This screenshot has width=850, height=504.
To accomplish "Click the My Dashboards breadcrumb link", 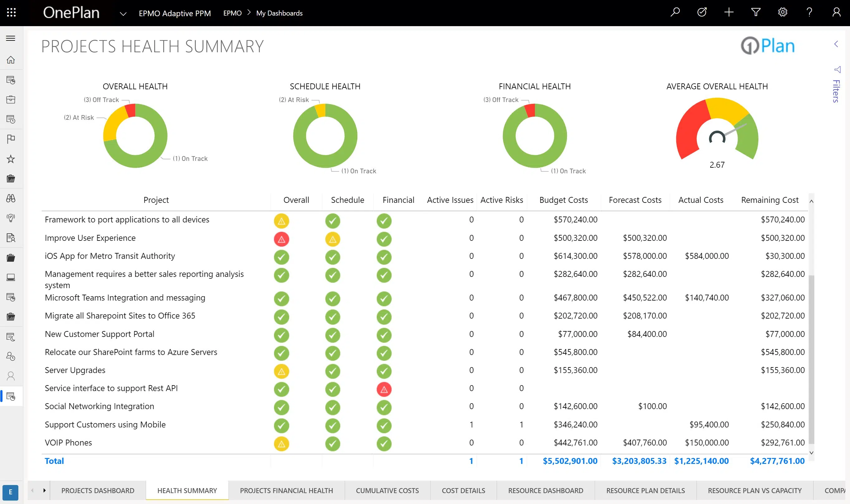I will 279,13.
